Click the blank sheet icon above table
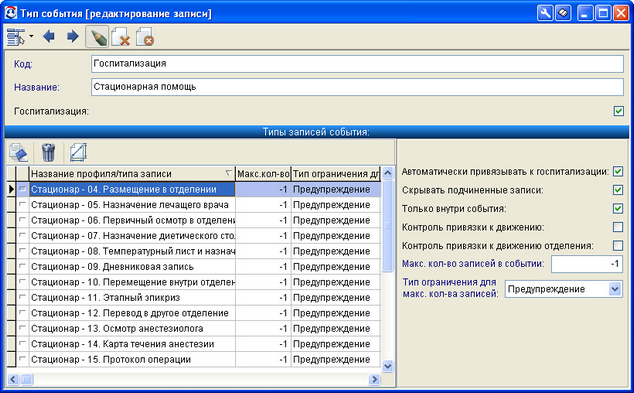Viewport: 634px width, 393px height. 78,152
